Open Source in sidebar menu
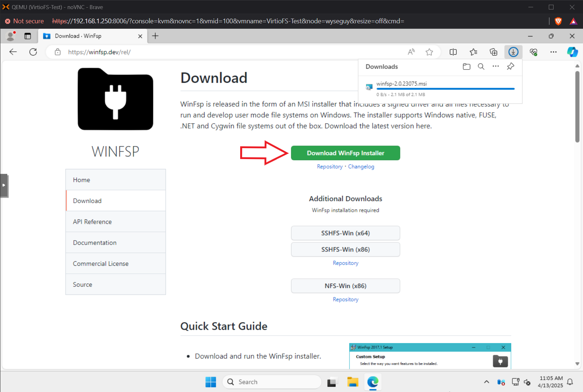The image size is (583, 392). tap(116, 284)
